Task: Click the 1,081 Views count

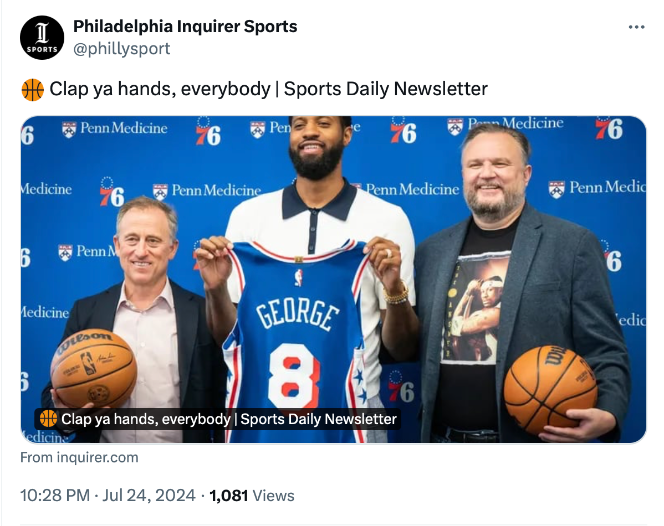Action: click(251, 495)
